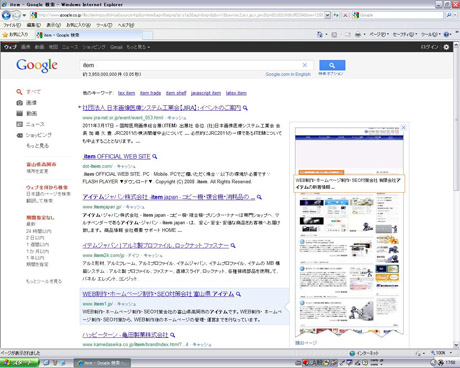Screen dimensions: 460x368
Task: Open the 'more' dropdown in the black Google bar
Action: 138,47
